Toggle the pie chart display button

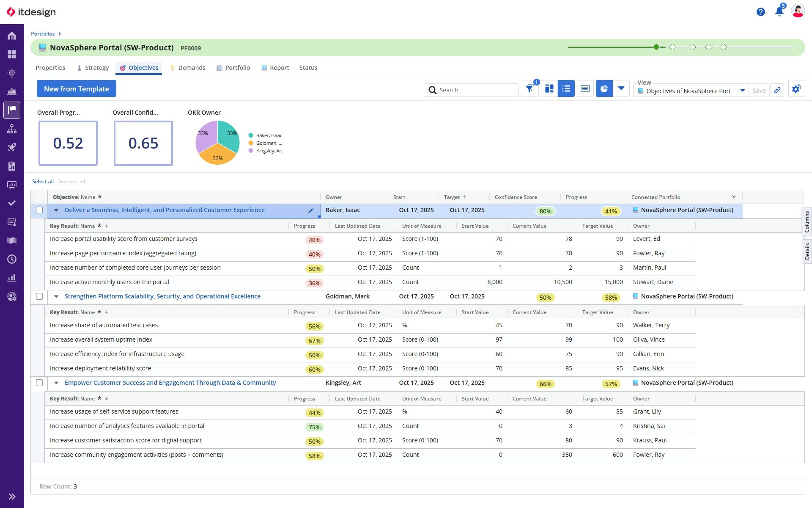pyautogui.click(x=604, y=89)
